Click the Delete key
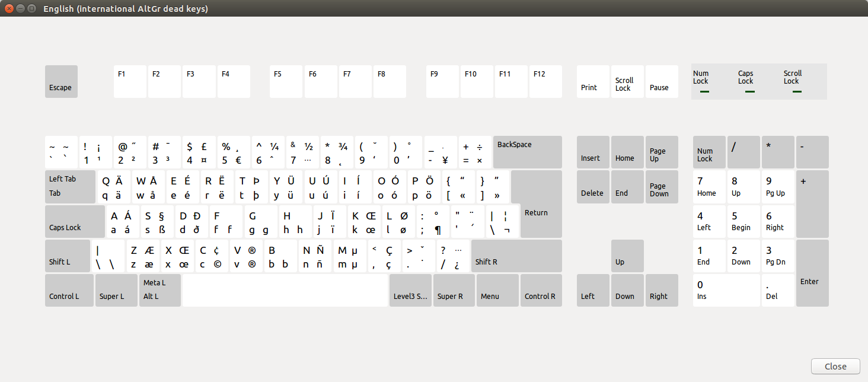Image resolution: width=868 pixels, height=382 pixels. click(x=593, y=186)
